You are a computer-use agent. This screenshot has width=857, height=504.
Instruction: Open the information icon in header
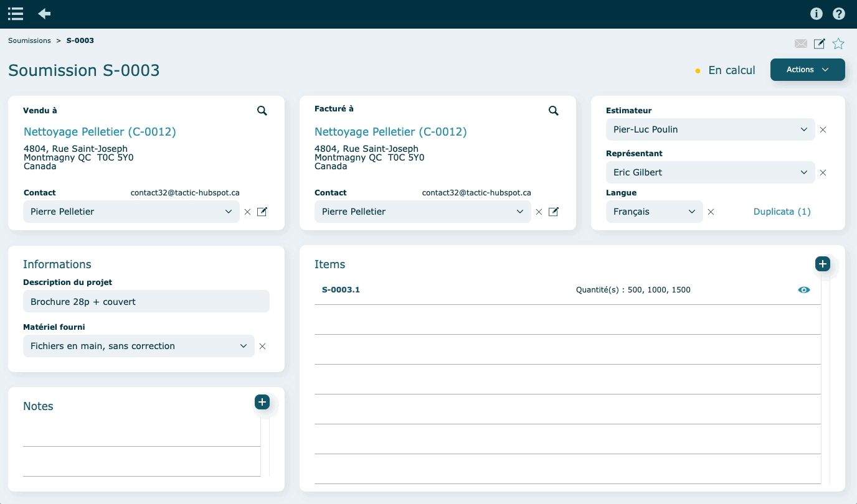tap(817, 14)
